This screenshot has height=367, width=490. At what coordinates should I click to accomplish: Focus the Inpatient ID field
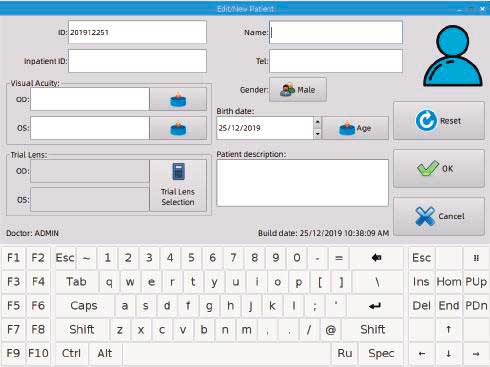point(137,61)
